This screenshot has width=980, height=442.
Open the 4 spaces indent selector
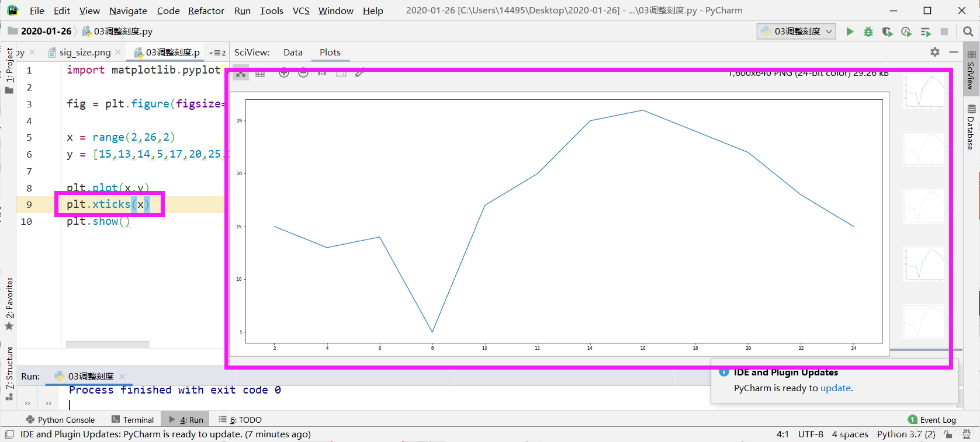[x=850, y=434]
